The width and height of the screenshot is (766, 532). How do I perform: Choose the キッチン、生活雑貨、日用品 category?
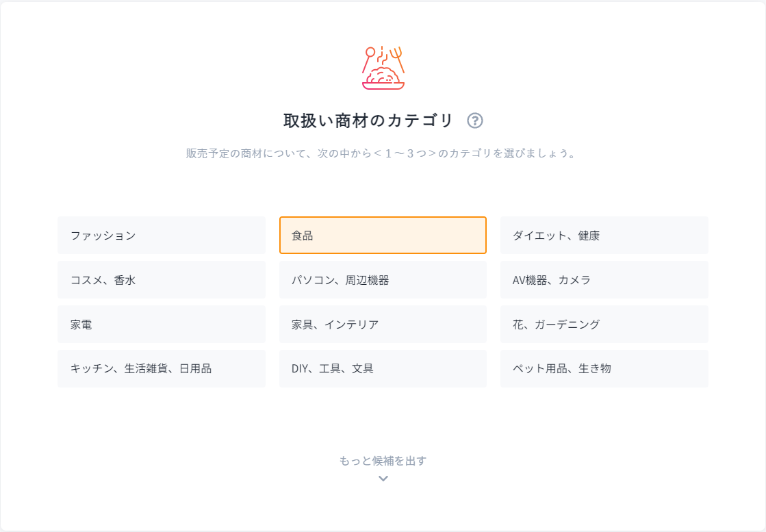pyautogui.click(x=162, y=368)
